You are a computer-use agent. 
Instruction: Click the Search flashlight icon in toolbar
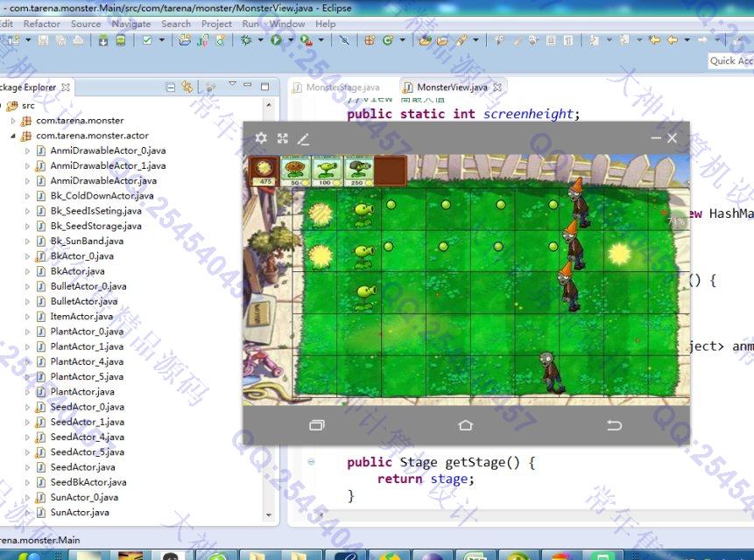(x=462, y=40)
